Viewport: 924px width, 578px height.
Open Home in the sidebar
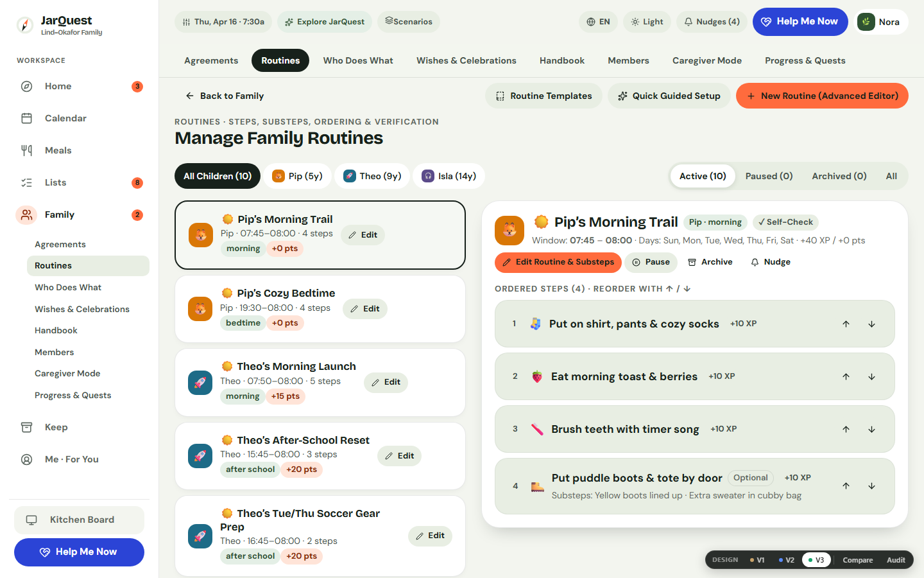pyautogui.click(x=82, y=86)
